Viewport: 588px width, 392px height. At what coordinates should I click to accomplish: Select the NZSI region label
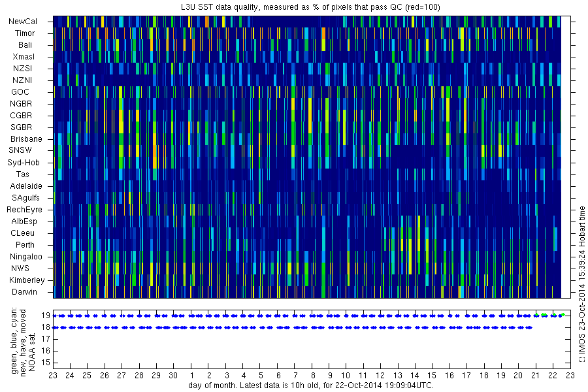pyautogui.click(x=22, y=68)
